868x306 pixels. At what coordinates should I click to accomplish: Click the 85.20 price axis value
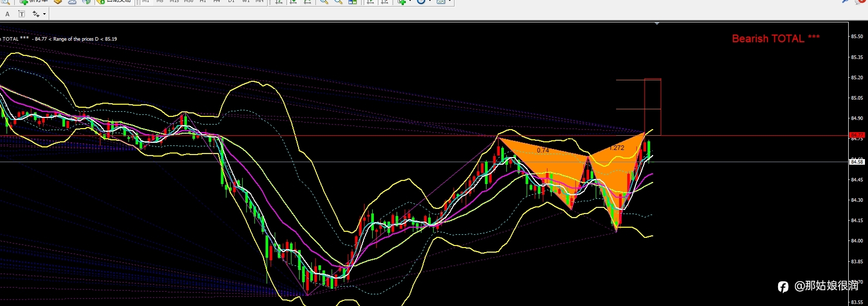pyautogui.click(x=857, y=78)
